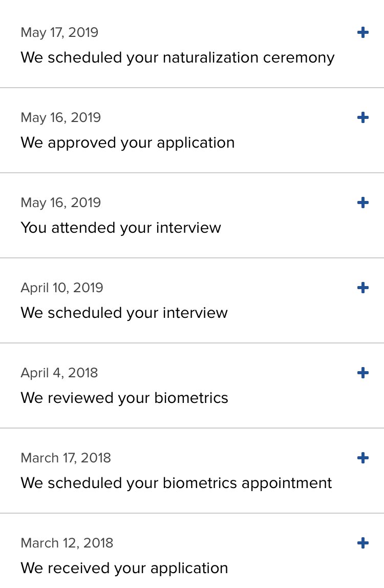This screenshot has width=384, height=588.
Task: Expand the naturalization ceremony entry plus icon
Action: pos(362,32)
